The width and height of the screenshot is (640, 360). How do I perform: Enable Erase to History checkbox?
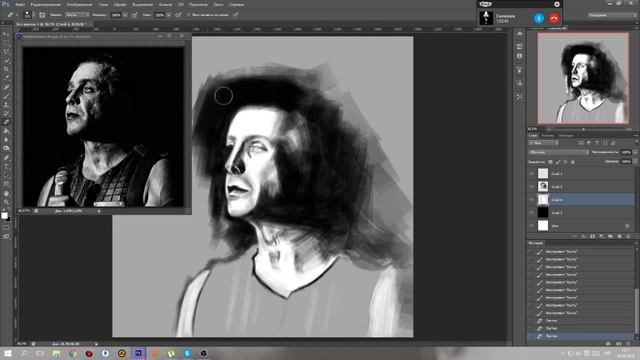click(189, 15)
